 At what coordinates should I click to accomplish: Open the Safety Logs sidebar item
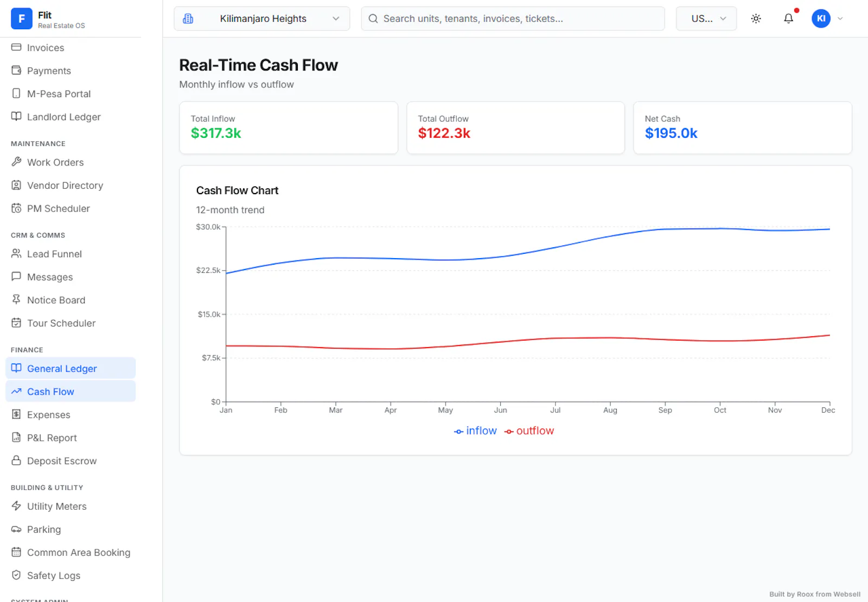71,575
